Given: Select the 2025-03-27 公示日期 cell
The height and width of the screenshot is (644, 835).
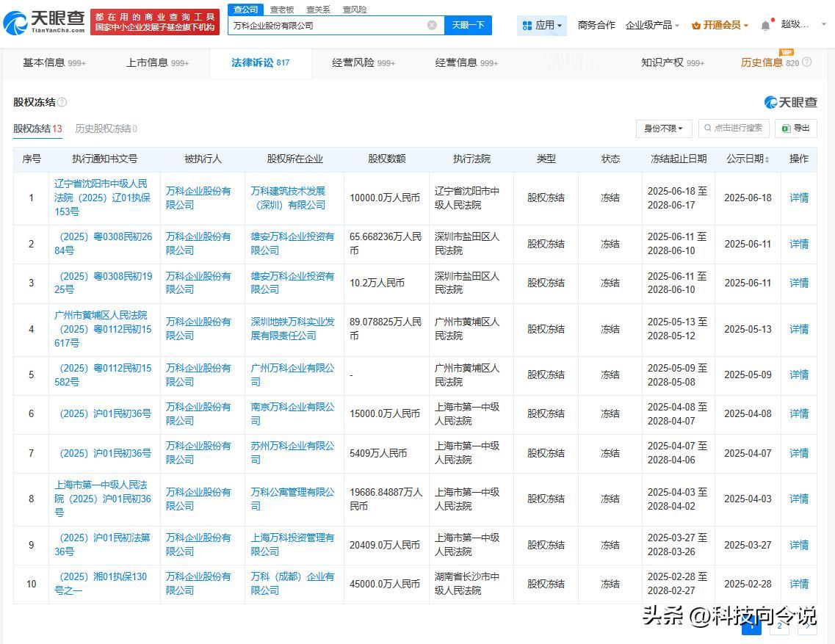Looking at the screenshot, I should [x=748, y=545].
